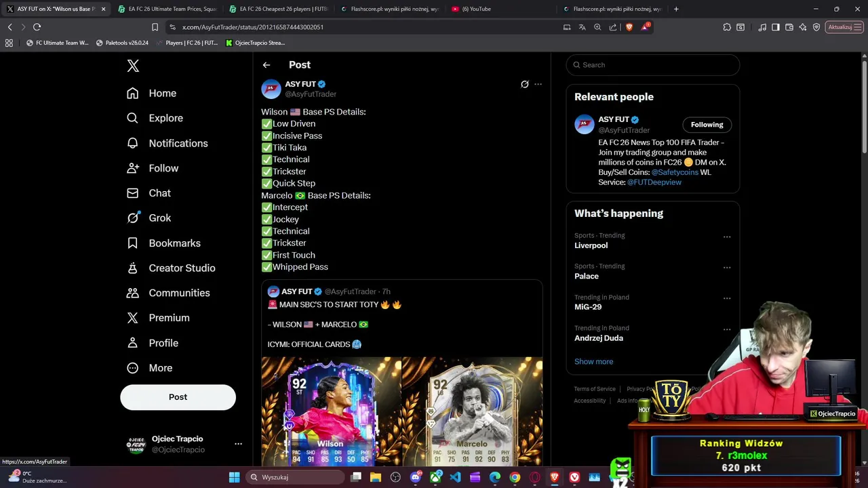Open options dots for Liverpool trend
Viewport: 868px width, 488px height.
[x=727, y=237]
